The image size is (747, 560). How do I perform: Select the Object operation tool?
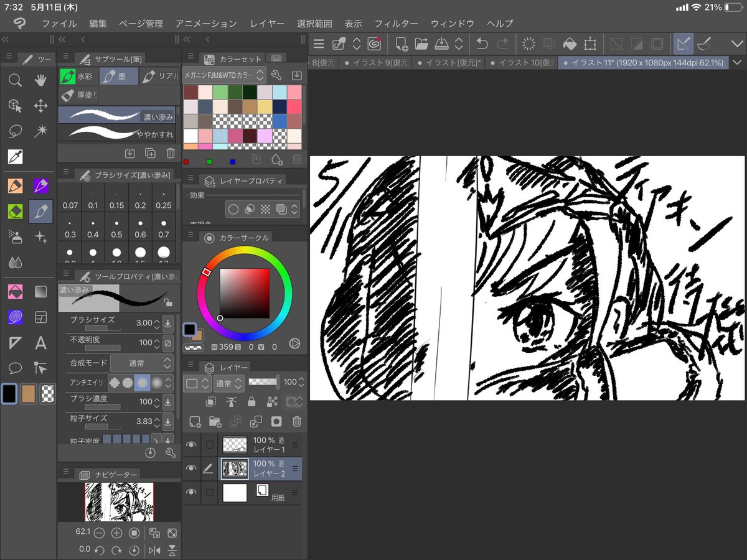click(15, 106)
